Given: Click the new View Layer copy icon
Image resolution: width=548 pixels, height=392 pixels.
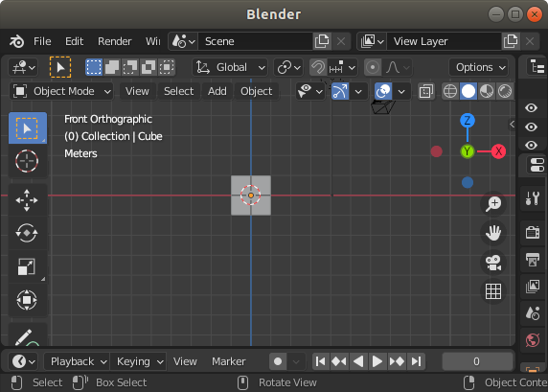Looking at the screenshot, I should (511, 41).
